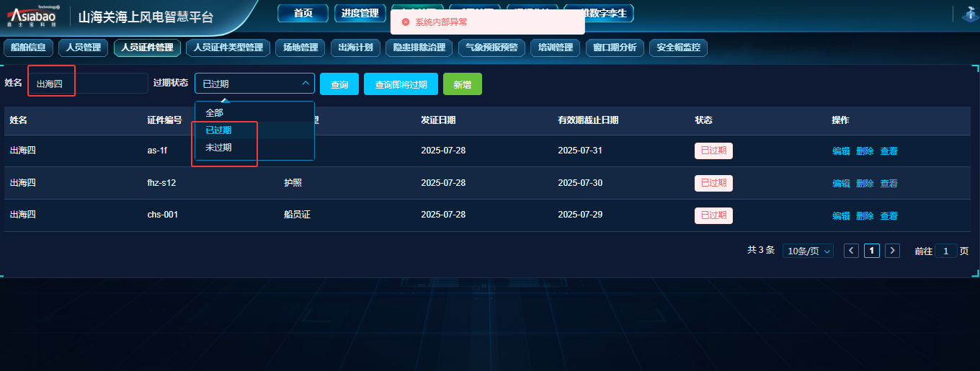The image size is (980, 371).
Task: Click the 发证日期 column header
Action: point(438,120)
